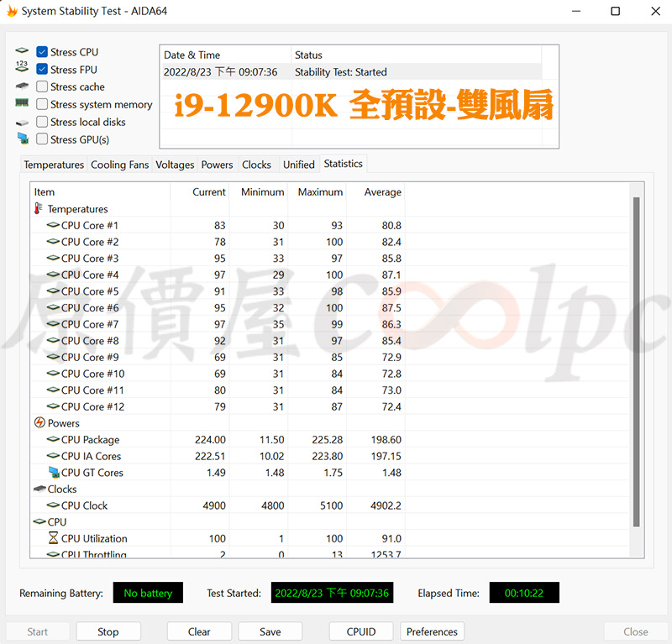This screenshot has height=644, width=672.
Task: Click the Maximum column header
Action: 318,192
